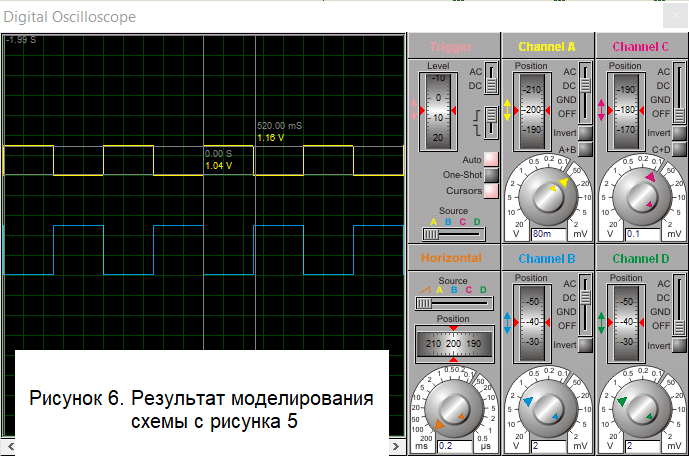Screen dimensions: 689x456
Task: Click the Trigger Level position wheel
Action: coord(439,111)
